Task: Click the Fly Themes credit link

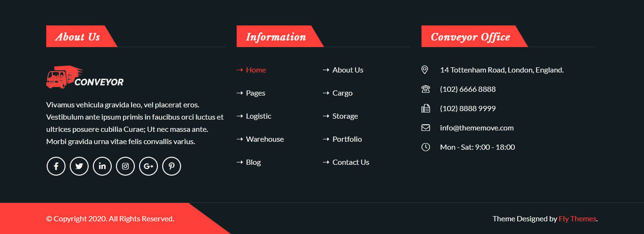Action: (577, 218)
